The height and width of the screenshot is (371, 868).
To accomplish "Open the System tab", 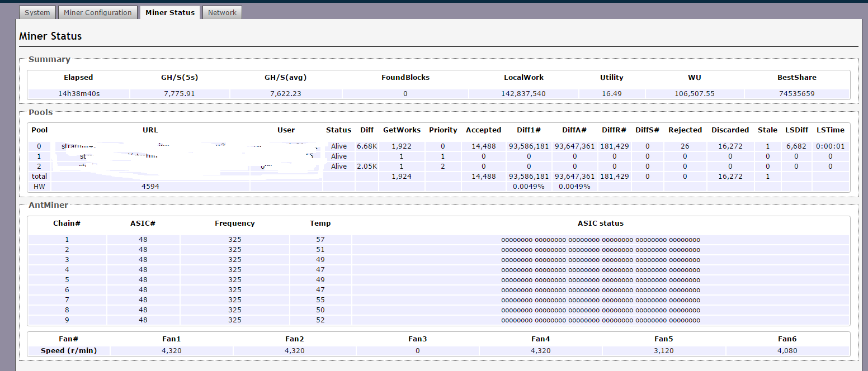I will pyautogui.click(x=37, y=12).
